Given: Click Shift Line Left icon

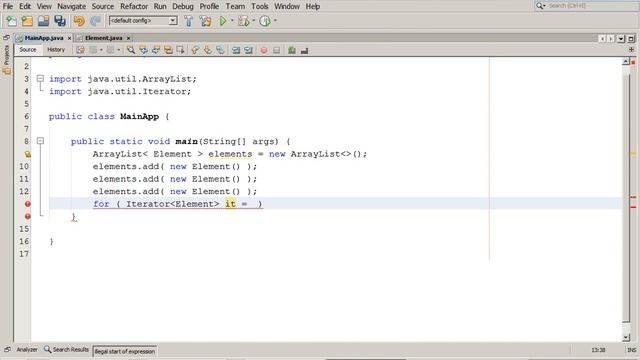Looking at the screenshot, I should coord(236,50).
